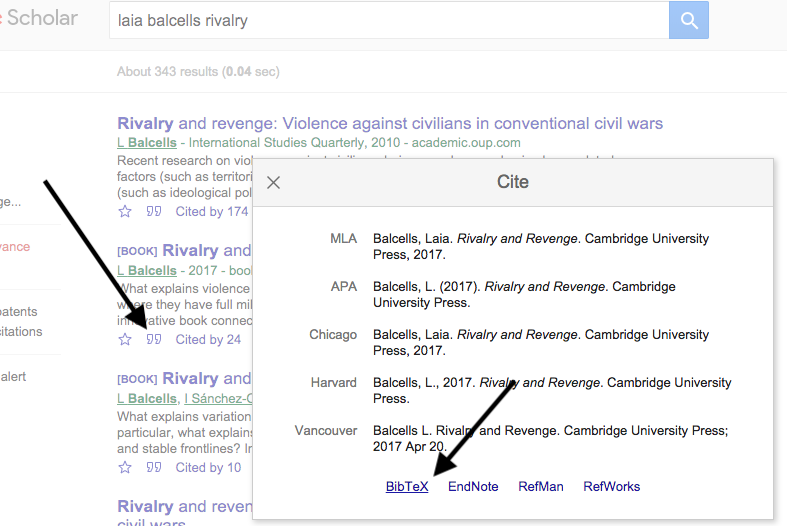This screenshot has width=787, height=526.
Task: Select the Harvard citation text
Action: tap(552, 390)
